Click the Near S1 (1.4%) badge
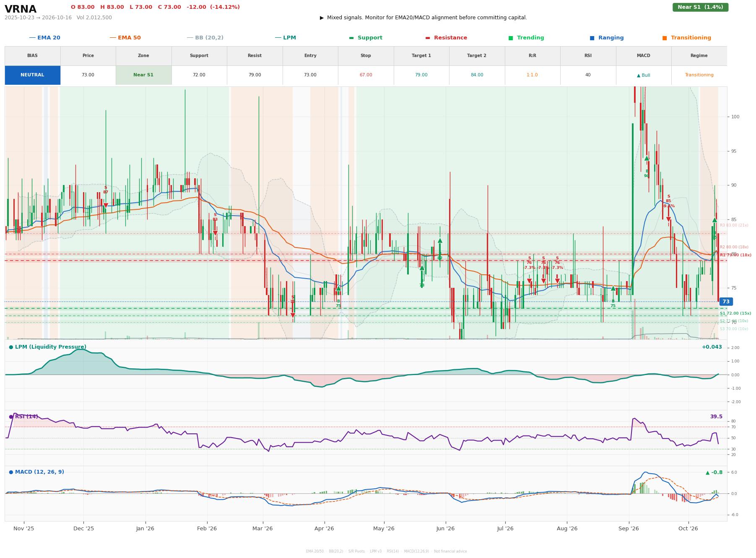The image size is (756, 558). pos(700,7)
